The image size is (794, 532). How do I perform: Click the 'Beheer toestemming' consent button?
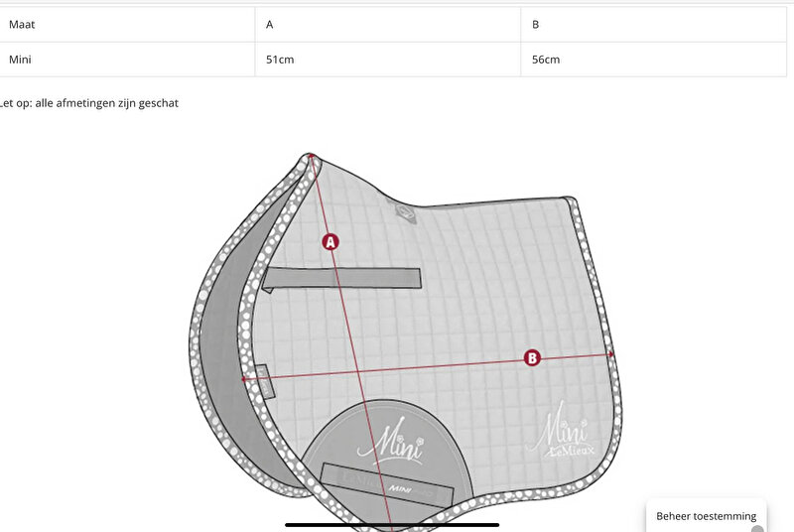click(x=706, y=516)
